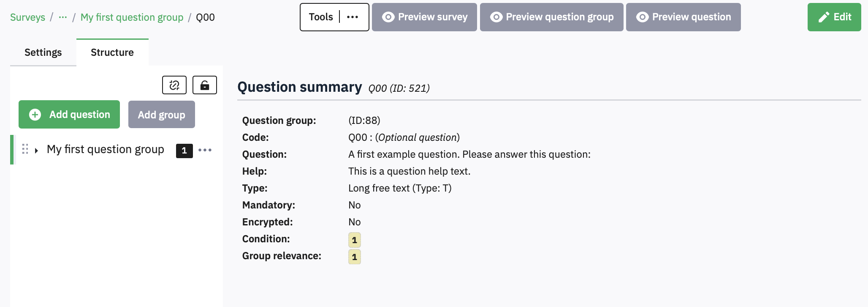Open the Tools three-dot dropdown
Image resolution: width=868 pixels, height=307 pixels.
tap(353, 17)
